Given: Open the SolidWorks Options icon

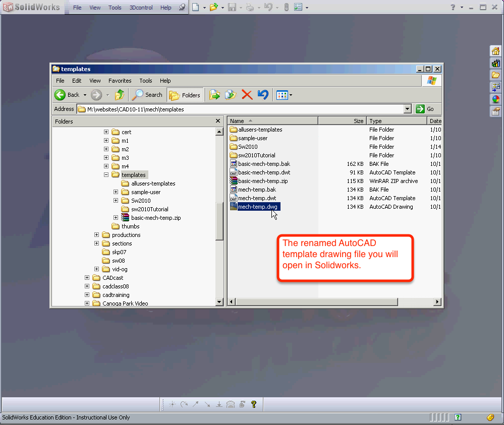Looking at the screenshot, I should pos(298,7).
